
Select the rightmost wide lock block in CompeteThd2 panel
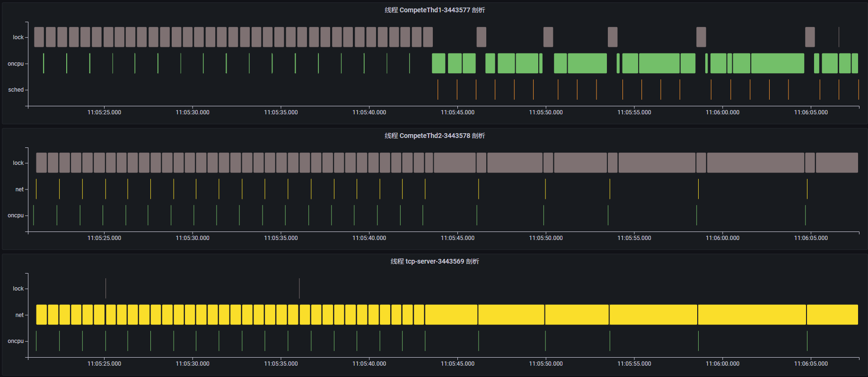pyautogui.click(x=836, y=163)
